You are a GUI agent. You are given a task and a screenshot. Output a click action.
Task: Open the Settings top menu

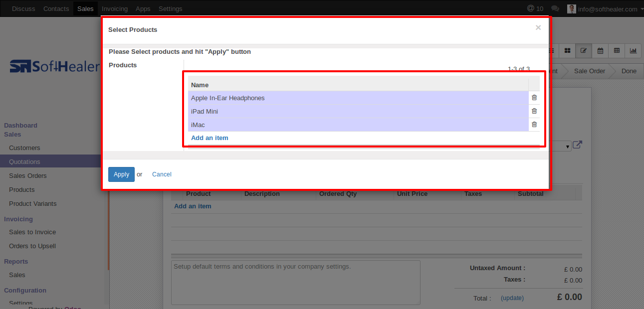click(171, 8)
